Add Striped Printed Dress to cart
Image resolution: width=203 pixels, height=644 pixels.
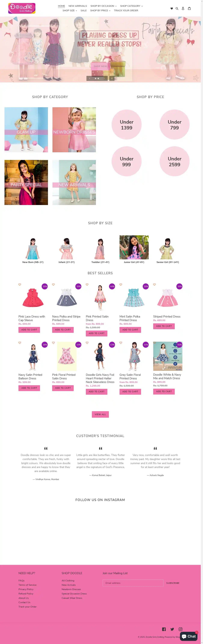[x=164, y=326]
